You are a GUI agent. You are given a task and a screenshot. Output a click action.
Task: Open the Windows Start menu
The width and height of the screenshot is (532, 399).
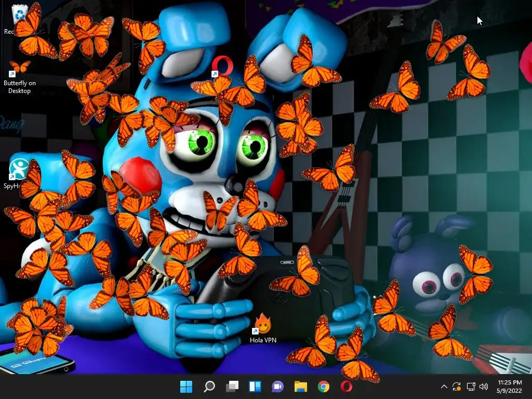click(x=186, y=387)
